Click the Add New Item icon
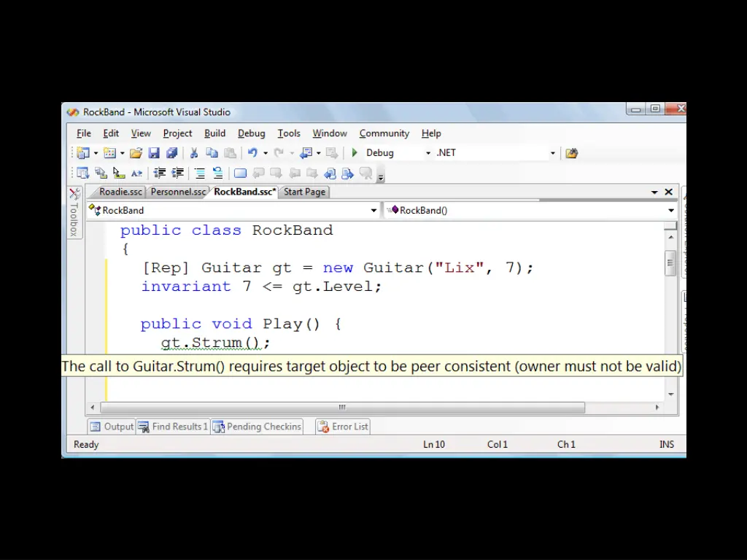This screenshot has height=560, width=747. 109,153
